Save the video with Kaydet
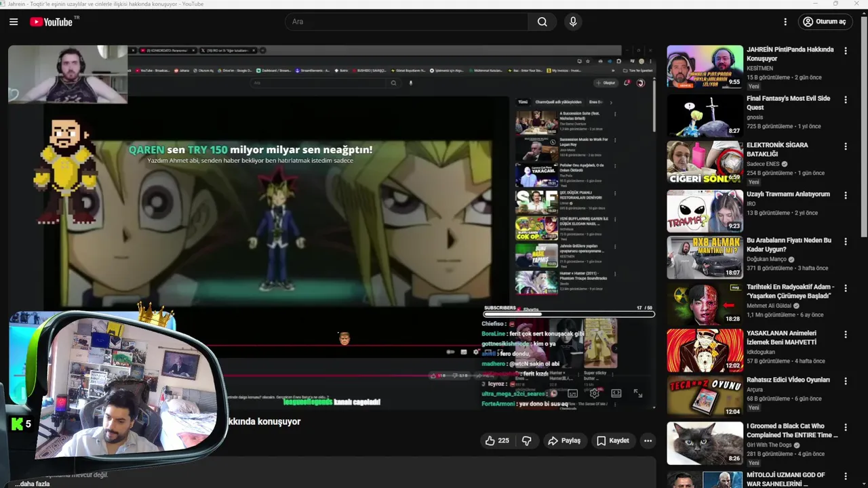 pyautogui.click(x=613, y=441)
